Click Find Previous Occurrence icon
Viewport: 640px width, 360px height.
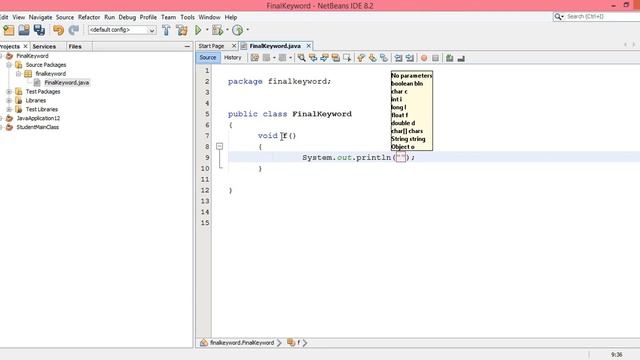click(x=313, y=58)
